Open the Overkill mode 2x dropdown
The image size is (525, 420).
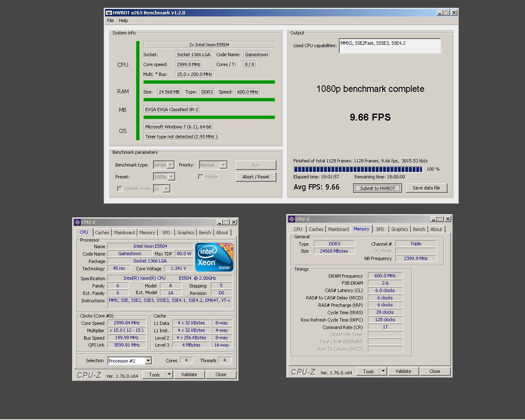(x=167, y=189)
